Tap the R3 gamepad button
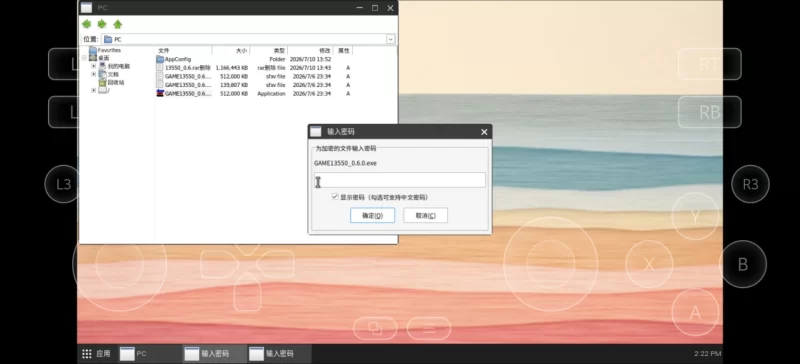Image resolution: width=800 pixels, height=364 pixels. [x=750, y=184]
